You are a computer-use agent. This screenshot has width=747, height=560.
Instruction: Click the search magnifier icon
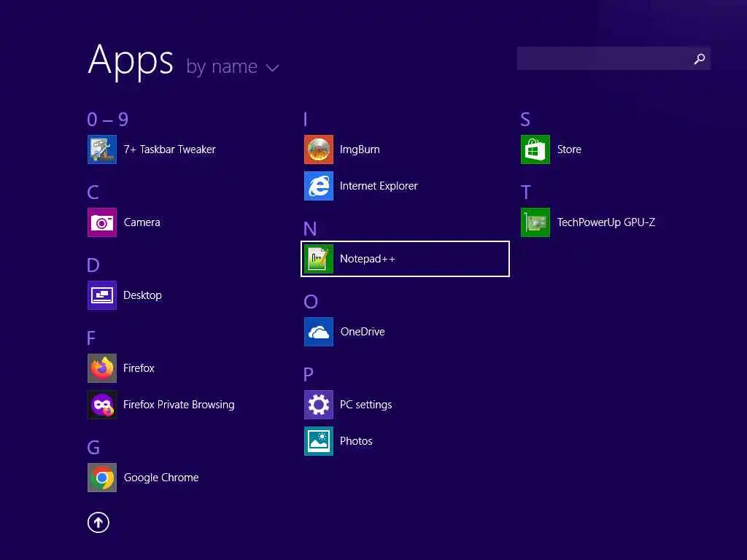click(700, 58)
